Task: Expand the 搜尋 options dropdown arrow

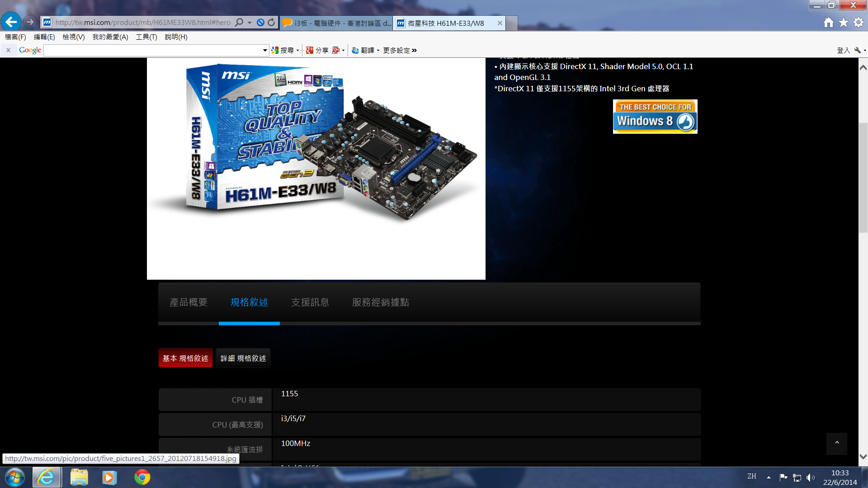Action: (x=297, y=50)
